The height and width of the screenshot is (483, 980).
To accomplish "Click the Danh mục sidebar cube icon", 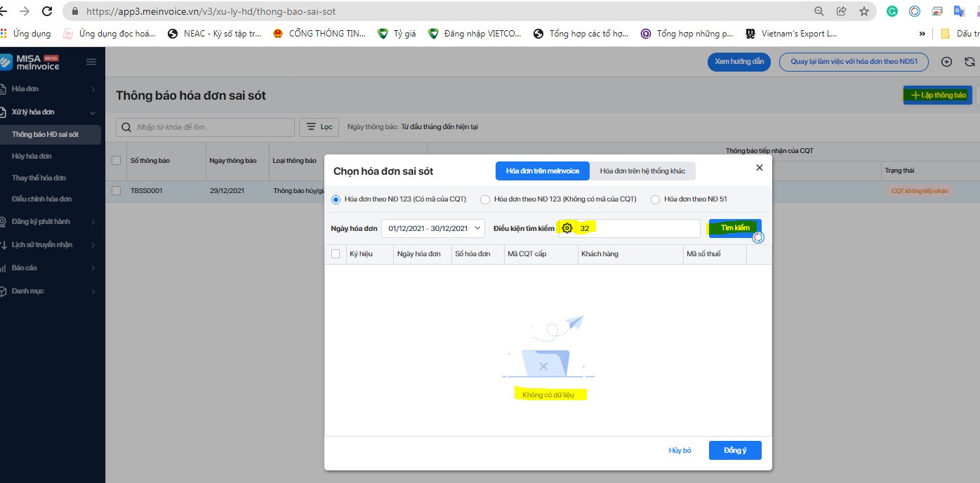I will coord(4,291).
